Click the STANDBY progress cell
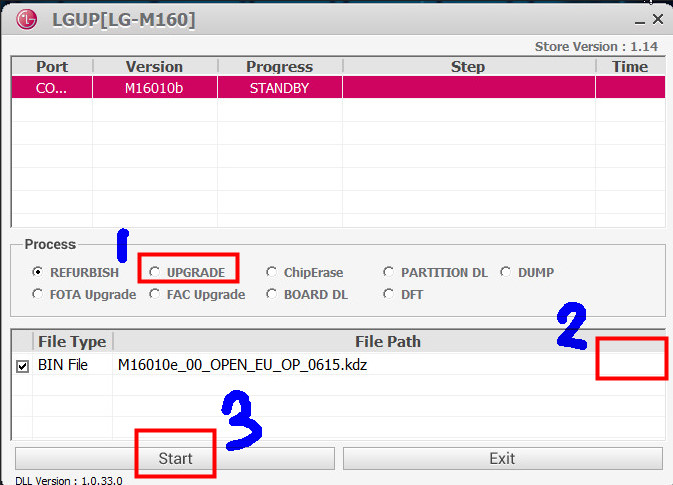Screen dimensions: 673x485 pos(280,88)
